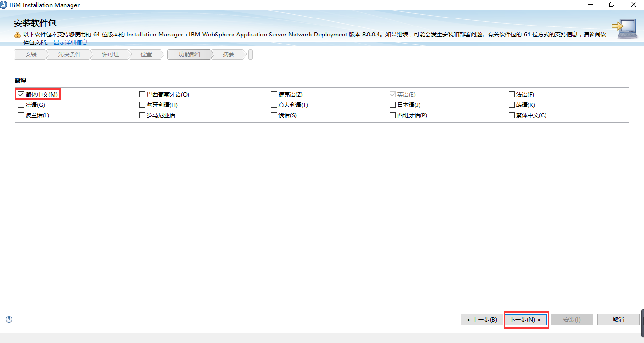Click the yellow warning triangle icon
The image size is (644, 343).
18,35
